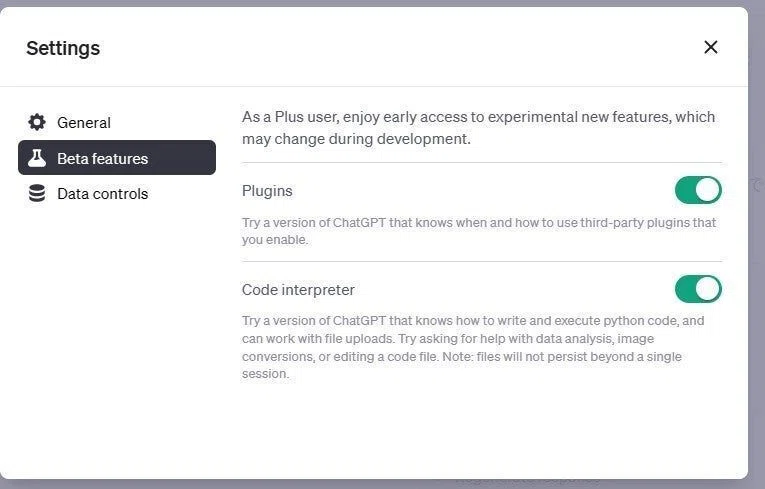Viewport: 765px width, 489px height.
Task: Click the Plugins description about third-party plugins
Action: point(479,231)
